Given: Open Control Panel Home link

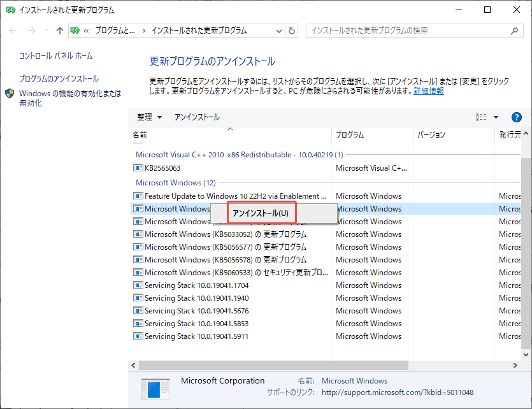Looking at the screenshot, I should pyautogui.click(x=55, y=56).
